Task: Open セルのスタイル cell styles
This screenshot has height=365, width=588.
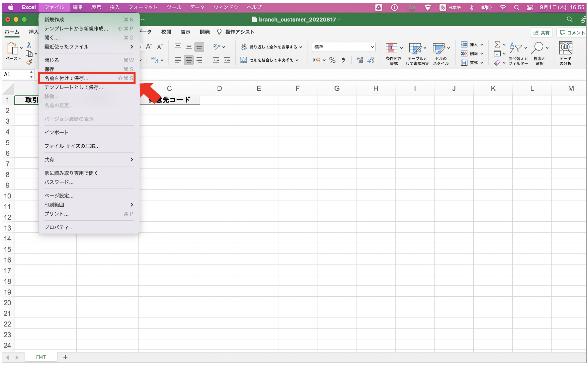Action: pos(441,54)
